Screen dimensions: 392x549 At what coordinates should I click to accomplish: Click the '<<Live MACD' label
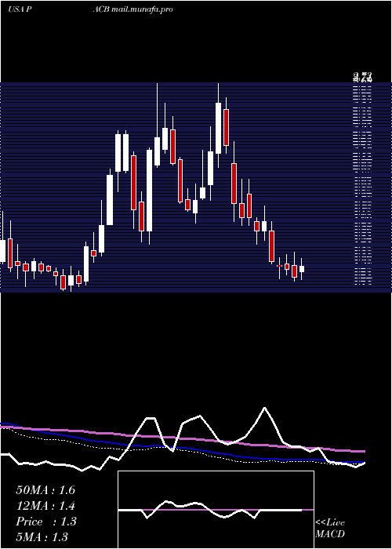click(330, 529)
